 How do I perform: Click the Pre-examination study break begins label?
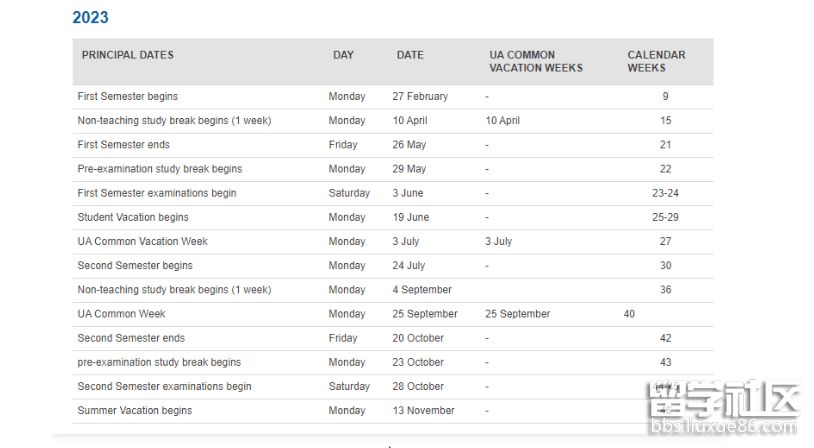pyautogui.click(x=160, y=169)
